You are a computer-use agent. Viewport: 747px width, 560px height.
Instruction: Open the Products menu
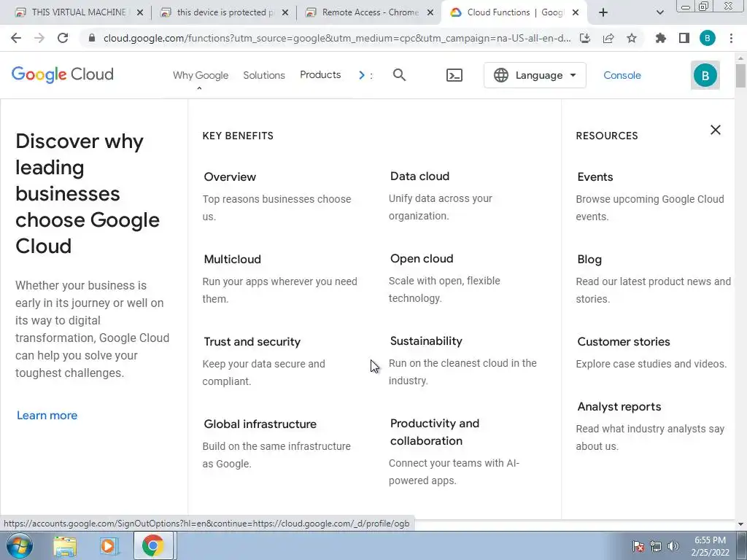tap(320, 75)
